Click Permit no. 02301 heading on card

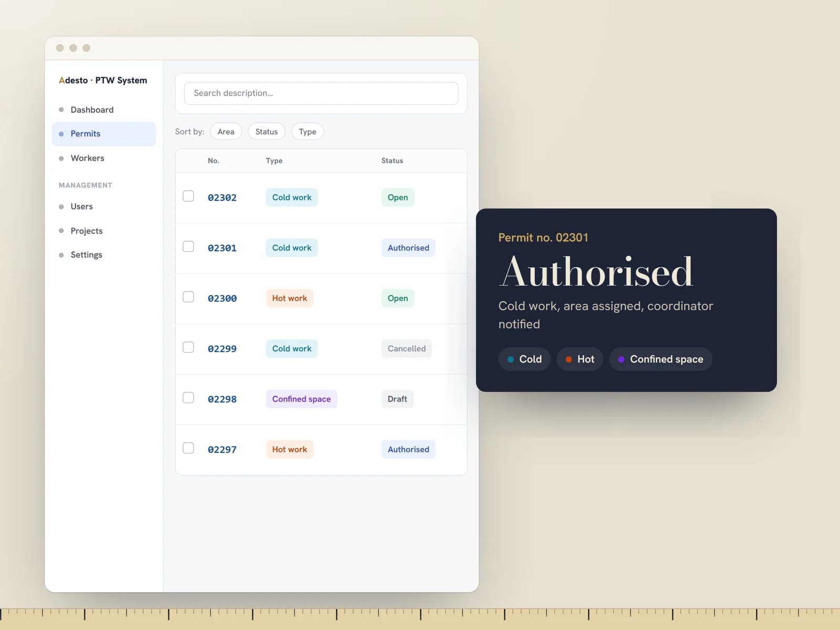click(x=543, y=238)
